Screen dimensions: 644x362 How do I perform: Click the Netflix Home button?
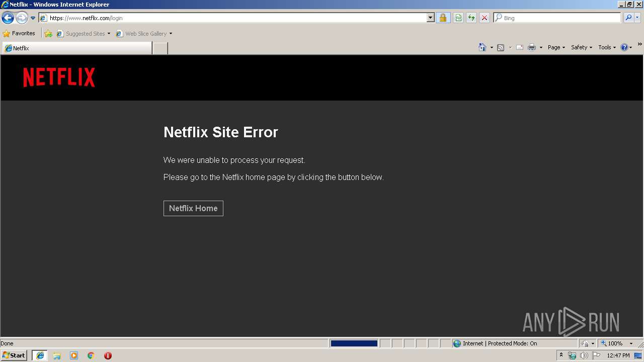[193, 208]
